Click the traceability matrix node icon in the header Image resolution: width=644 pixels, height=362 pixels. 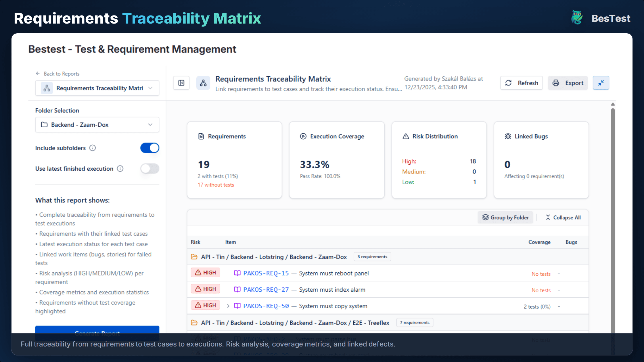[203, 83]
